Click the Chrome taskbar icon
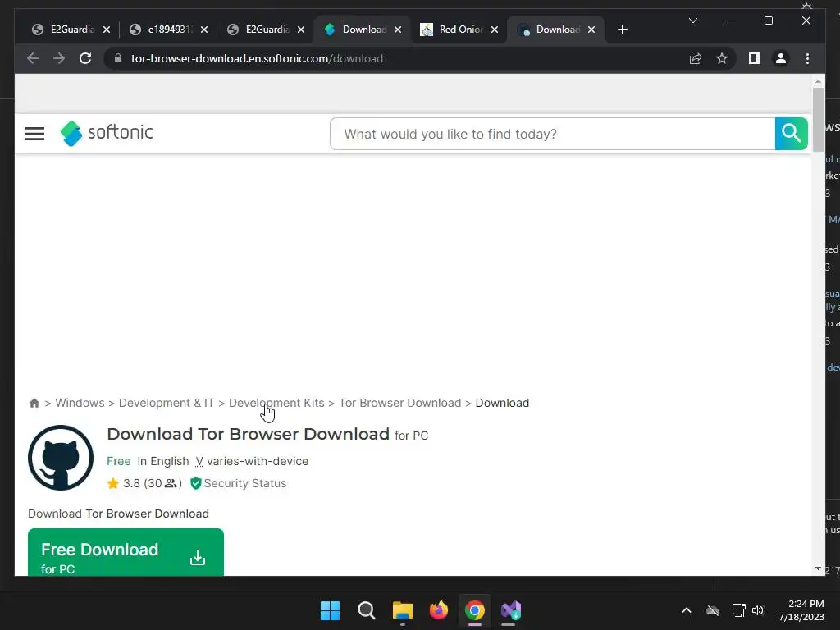The height and width of the screenshot is (630, 840). tap(475, 610)
